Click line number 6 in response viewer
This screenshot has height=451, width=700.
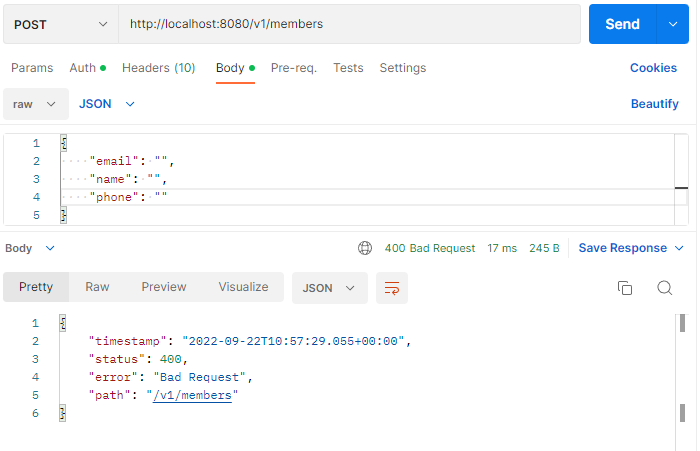coord(35,413)
